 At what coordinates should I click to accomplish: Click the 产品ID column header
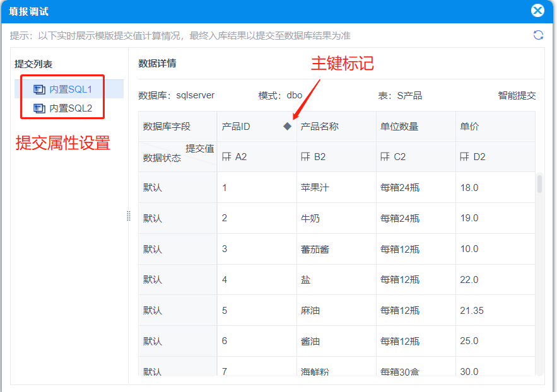point(257,126)
